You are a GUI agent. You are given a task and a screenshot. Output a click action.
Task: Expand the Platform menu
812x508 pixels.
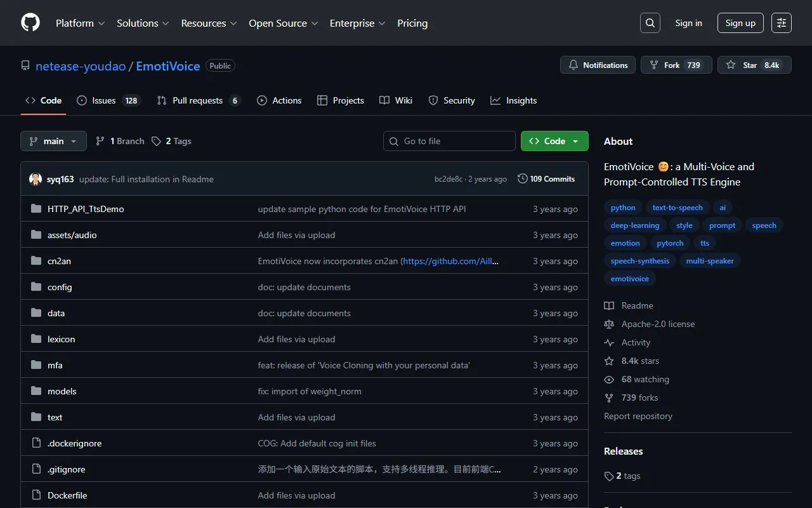click(x=80, y=23)
